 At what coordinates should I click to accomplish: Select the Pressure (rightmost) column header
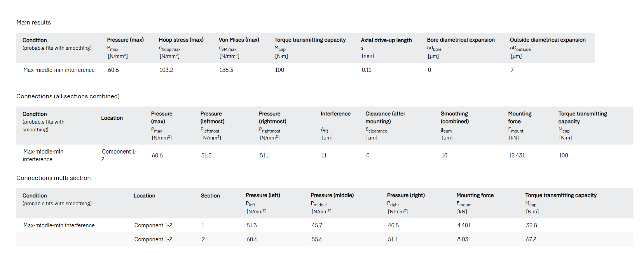pos(272,117)
